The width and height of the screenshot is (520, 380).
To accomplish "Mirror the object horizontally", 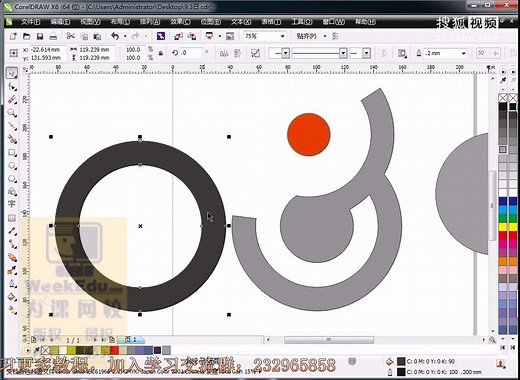I will pos(224,53).
